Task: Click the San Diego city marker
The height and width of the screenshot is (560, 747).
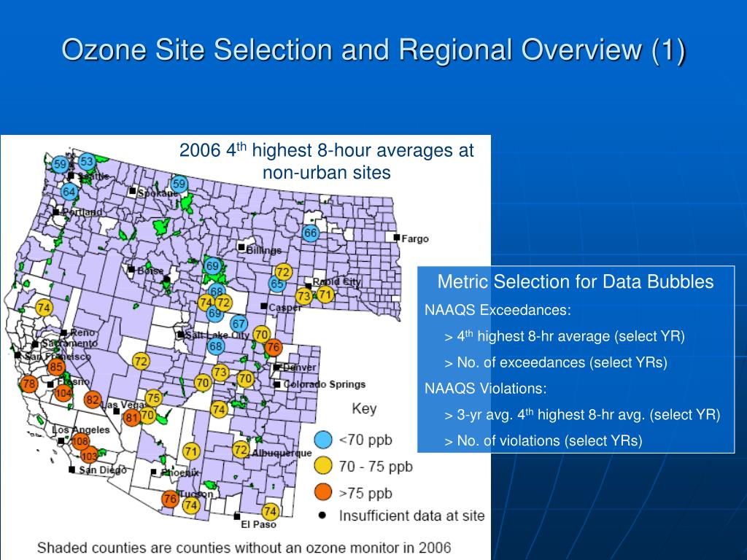Action: point(72,470)
